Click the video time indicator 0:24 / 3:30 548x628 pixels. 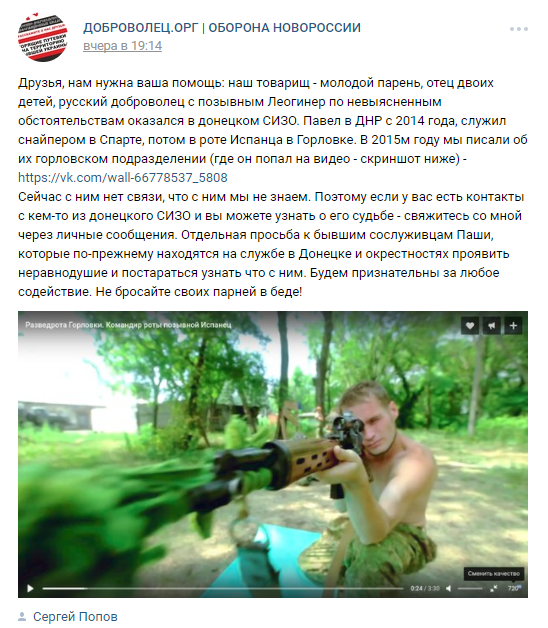425,588
